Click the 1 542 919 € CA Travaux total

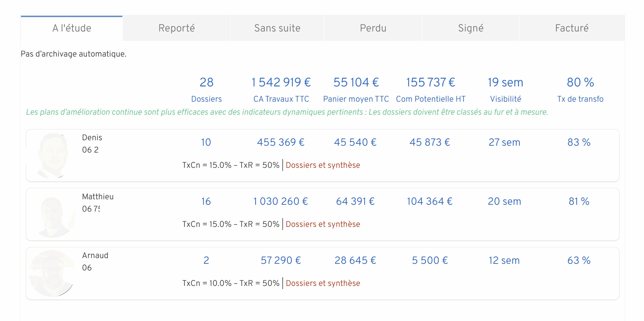281,83
